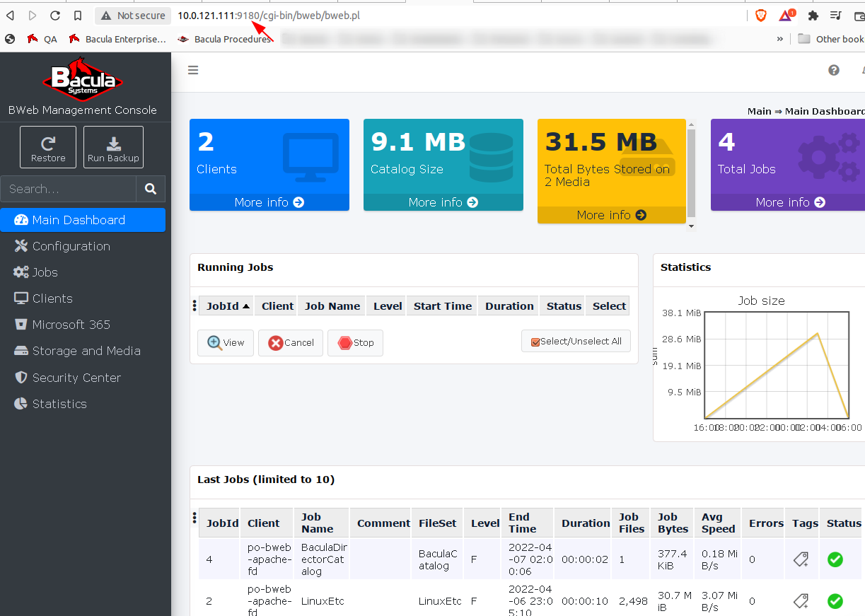This screenshot has width=865, height=616.
Task: Click the browser forward arrow
Action: 33,16
